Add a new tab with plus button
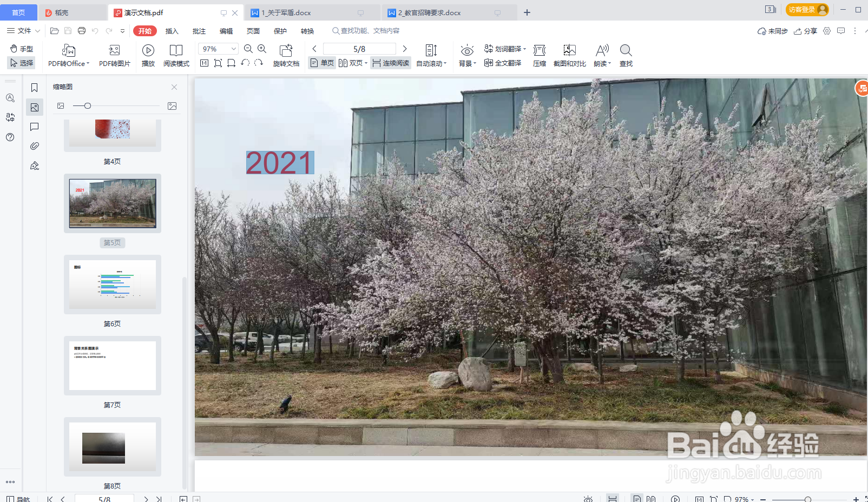The width and height of the screenshot is (868, 502). click(x=527, y=12)
